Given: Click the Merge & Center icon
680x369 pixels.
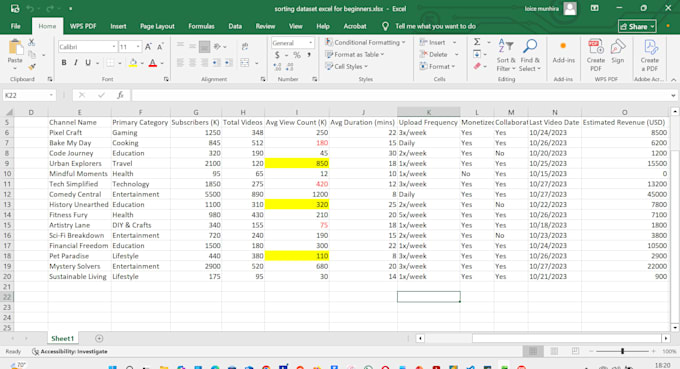Looking at the screenshot, I should pyautogui.click(x=245, y=63).
